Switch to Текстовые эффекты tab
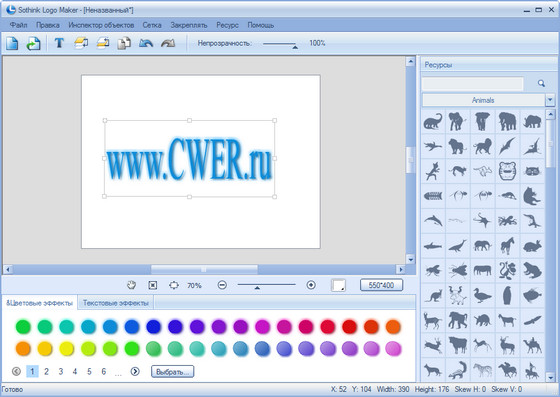The height and width of the screenshot is (397, 560). (x=116, y=303)
